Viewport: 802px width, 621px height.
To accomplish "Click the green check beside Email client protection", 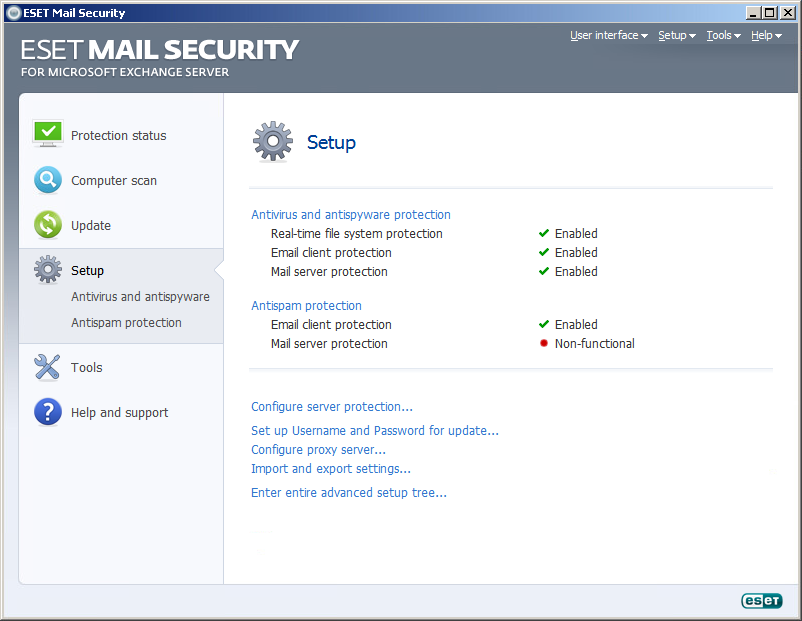I will point(542,252).
